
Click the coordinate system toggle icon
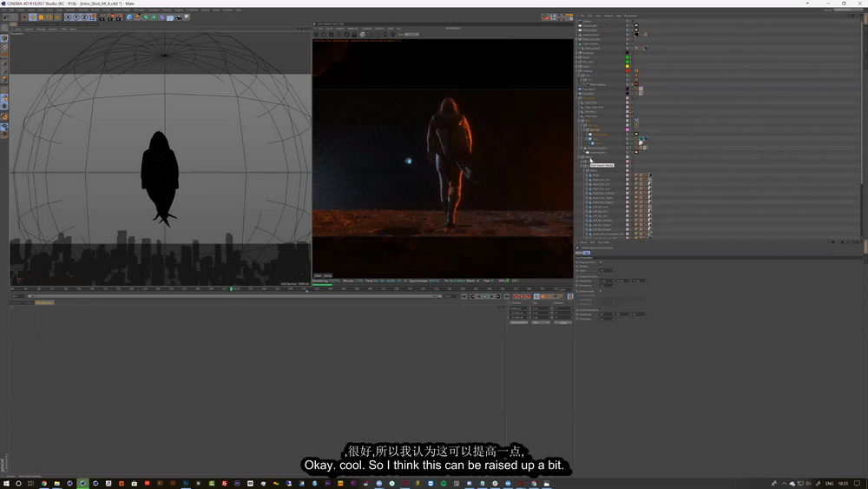point(93,17)
